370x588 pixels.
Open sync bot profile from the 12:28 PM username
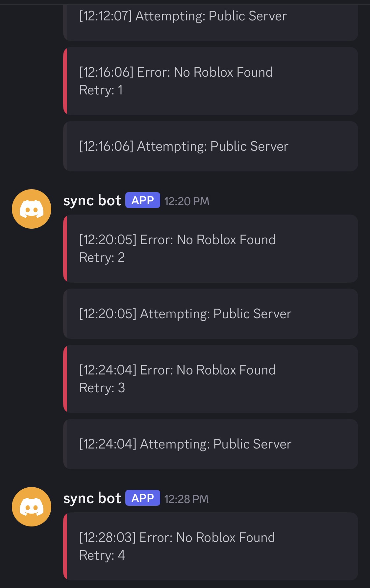point(92,499)
